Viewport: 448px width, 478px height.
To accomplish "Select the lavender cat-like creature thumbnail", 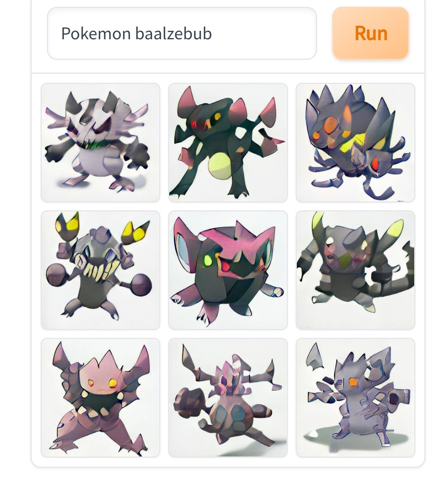I will click(x=356, y=398).
